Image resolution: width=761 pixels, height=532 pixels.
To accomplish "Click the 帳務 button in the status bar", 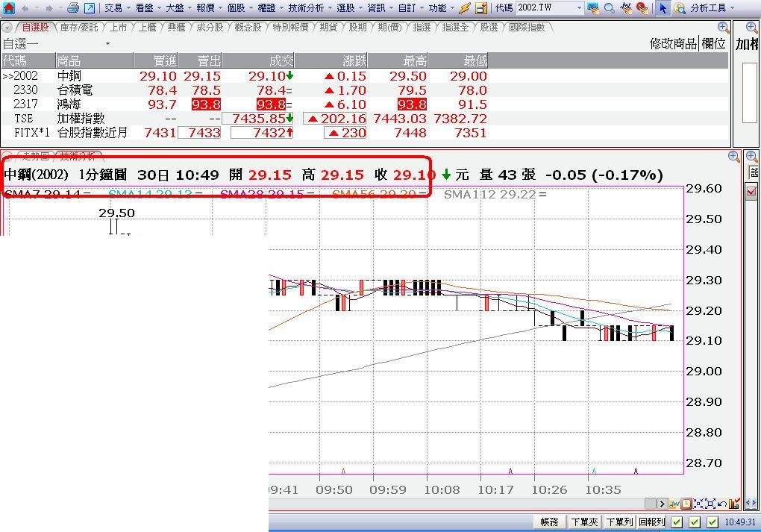I will point(549,522).
